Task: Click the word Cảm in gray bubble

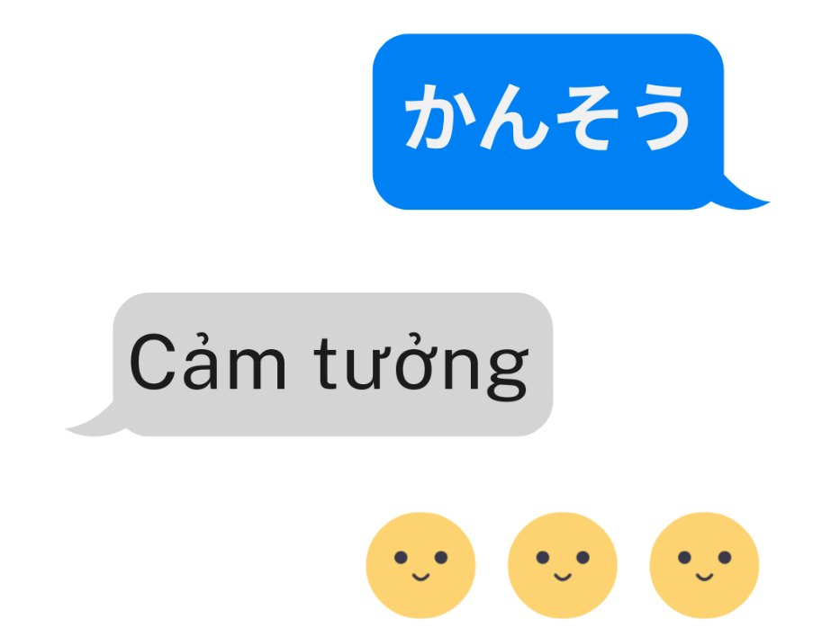Action: pyautogui.click(x=207, y=362)
